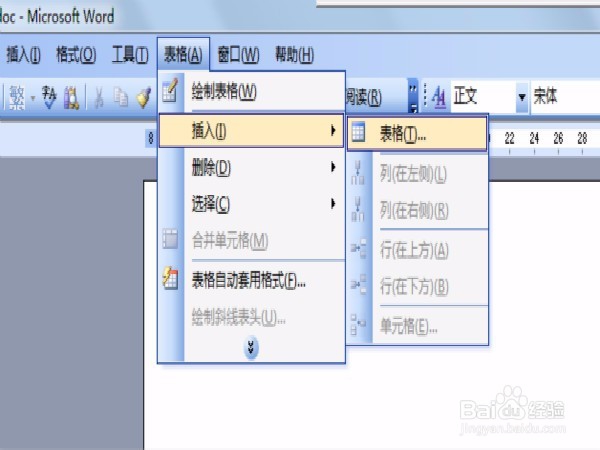Click the draw table pencil icon
The width and height of the screenshot is (600, 450).
[x=170, y=90]
